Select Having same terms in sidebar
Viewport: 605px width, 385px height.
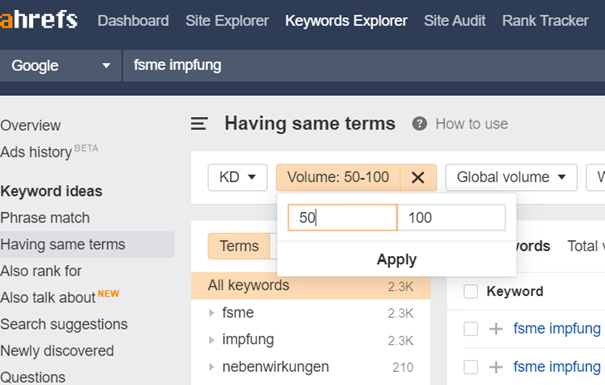[x=87, y=245]
